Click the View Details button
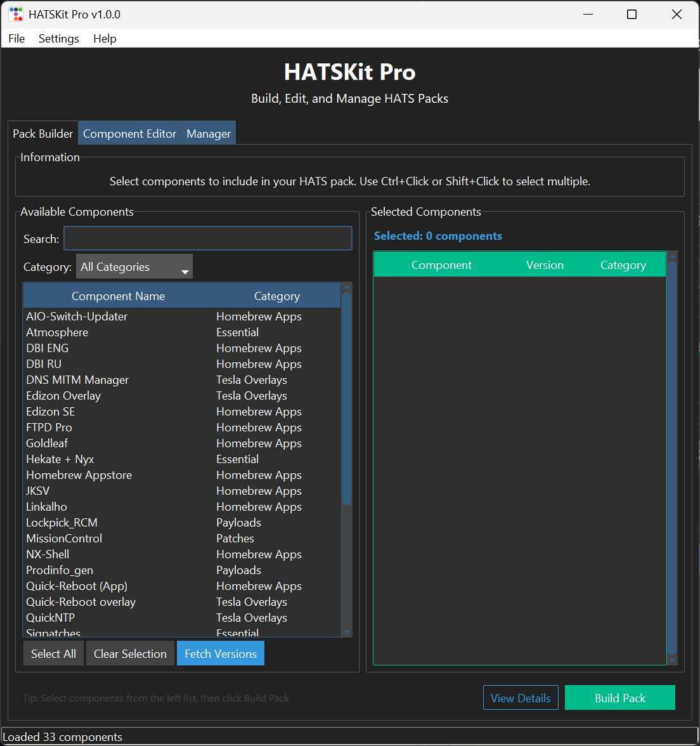The image size is (700, 746). point(521,698)
